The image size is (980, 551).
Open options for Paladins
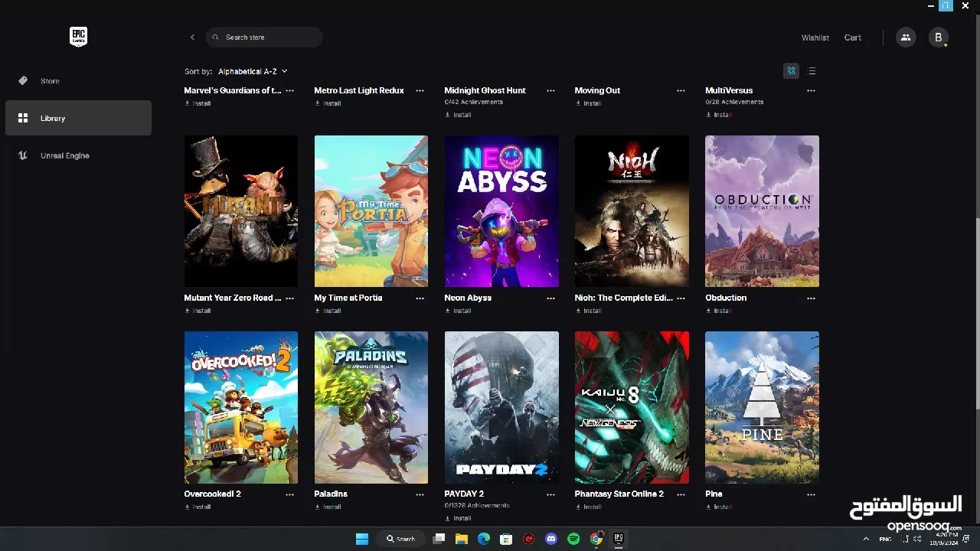point(420,494)
